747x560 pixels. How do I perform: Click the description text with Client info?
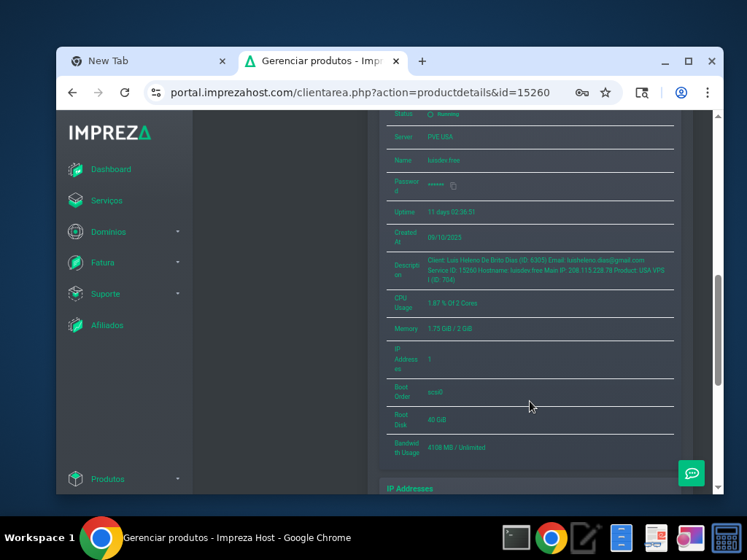[546, 270]
